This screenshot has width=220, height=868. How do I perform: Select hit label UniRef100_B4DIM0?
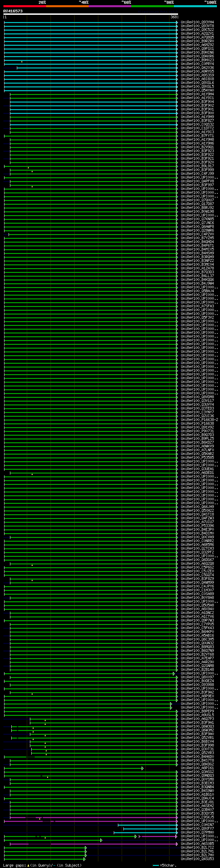[x=197, y=533]
